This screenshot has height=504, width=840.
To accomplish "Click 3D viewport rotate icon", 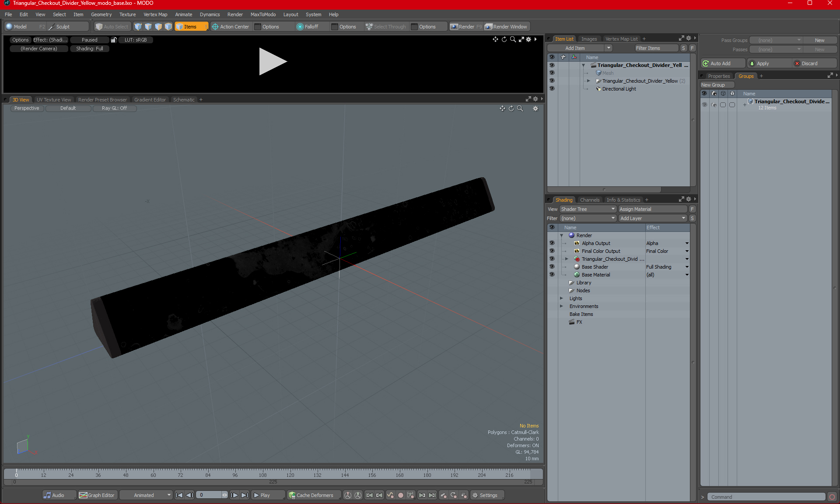I will (x=511, y=108).
